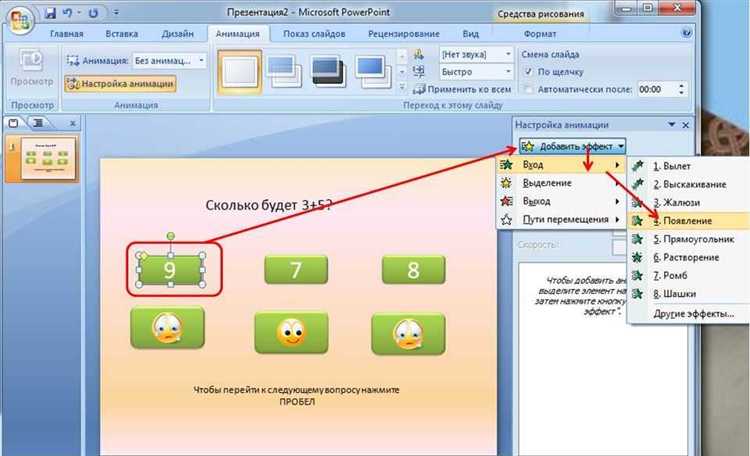The width and height of the screenshot is (750, 456).
Task: Select slide 1 thumbnail
Action: [x=48, y=158]
